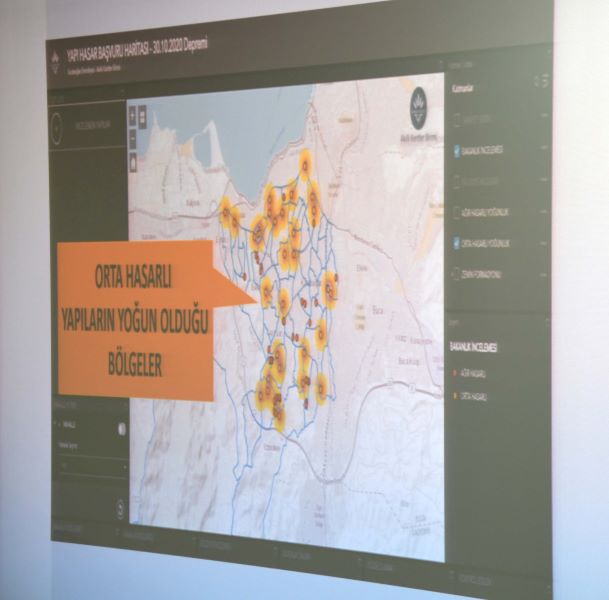Image resolution: width=609 pixels, height=600 pixels.
Task: Click the round Akıllı Kentler logo on map
Action: pos(419,106)
